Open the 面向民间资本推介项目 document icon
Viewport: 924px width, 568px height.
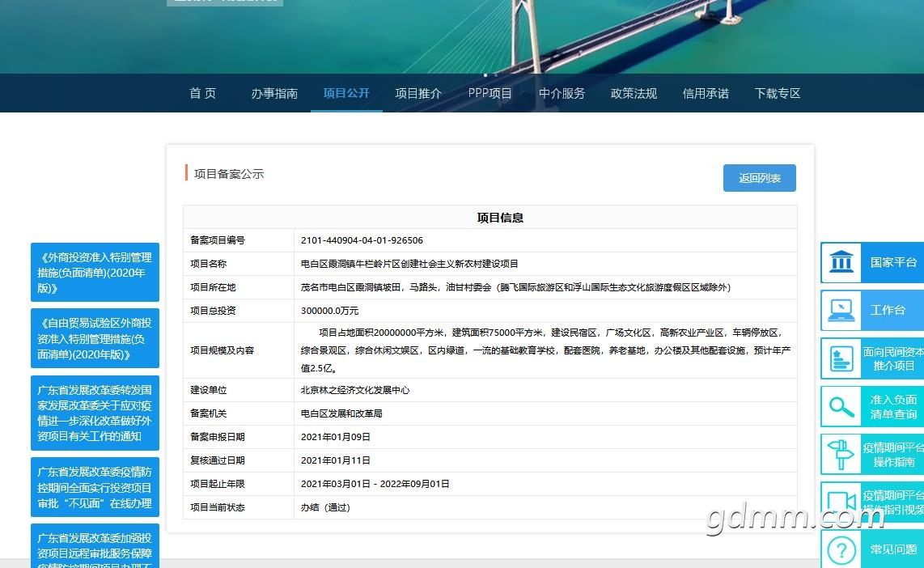(x=841, y=358)
